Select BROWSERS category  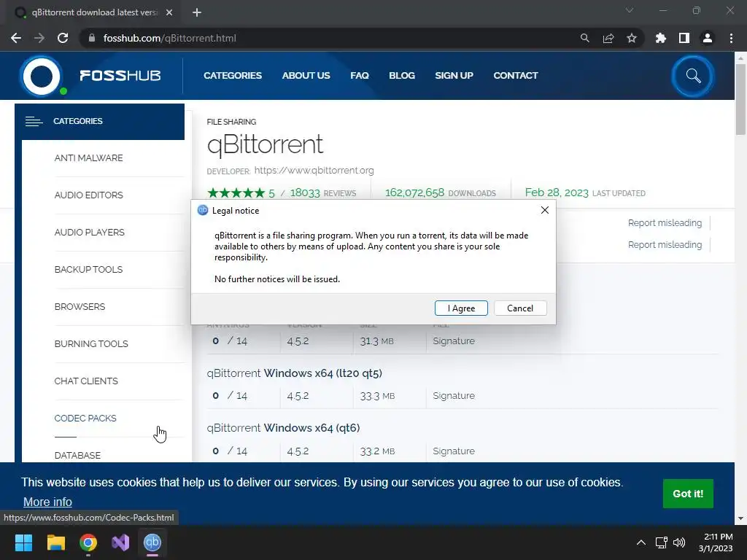point(80,307)
